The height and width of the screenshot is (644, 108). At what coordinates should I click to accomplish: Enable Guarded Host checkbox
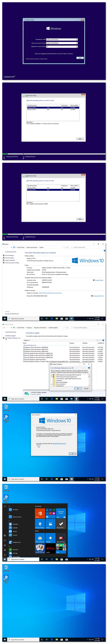point(53,386)
